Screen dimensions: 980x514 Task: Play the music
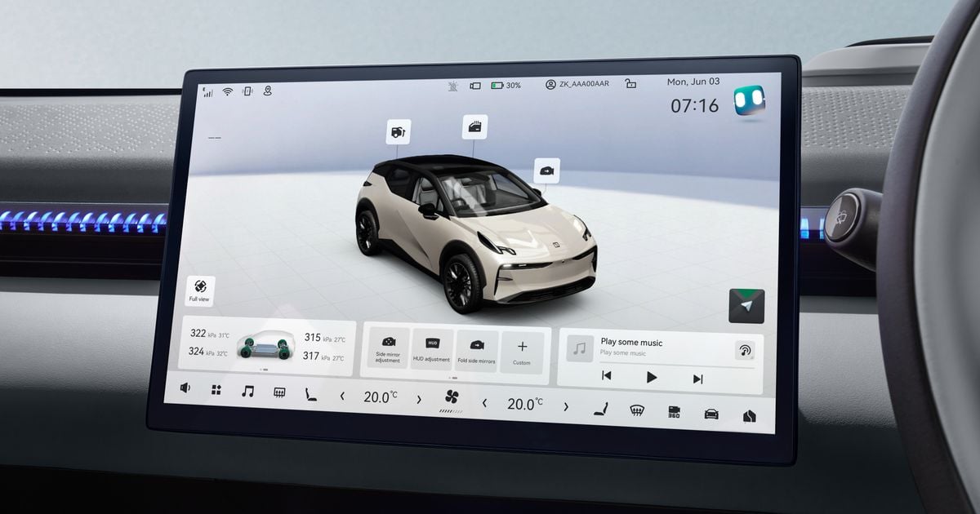[x=652, y=377]
